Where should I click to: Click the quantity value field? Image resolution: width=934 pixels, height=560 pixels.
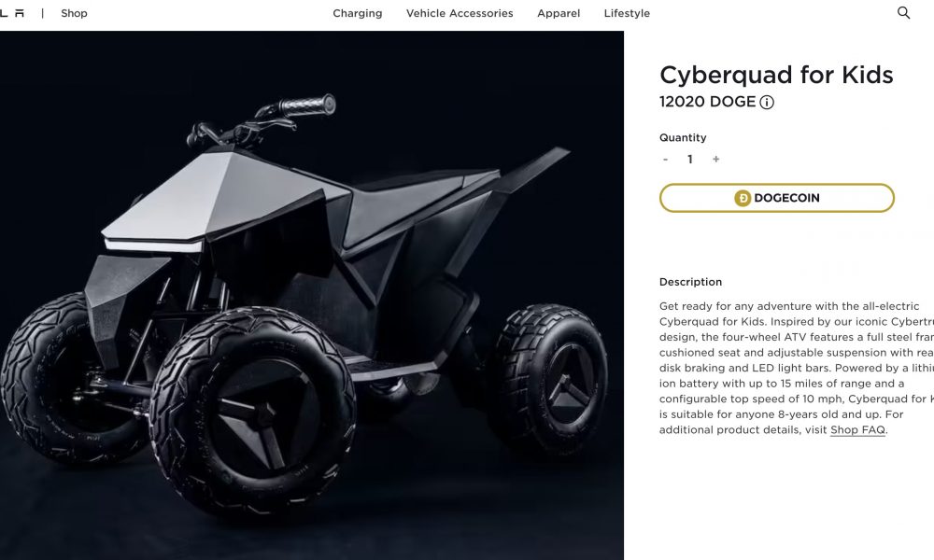[690, 160]
